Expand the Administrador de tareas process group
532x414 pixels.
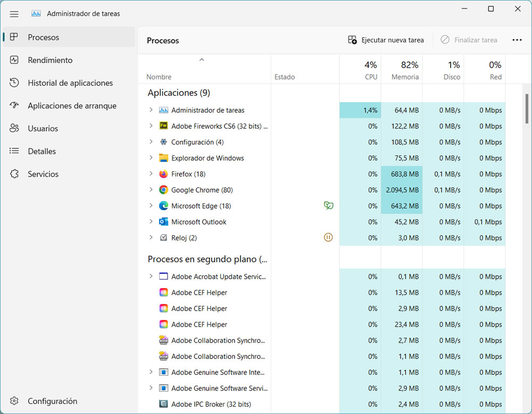pos(151,110)
